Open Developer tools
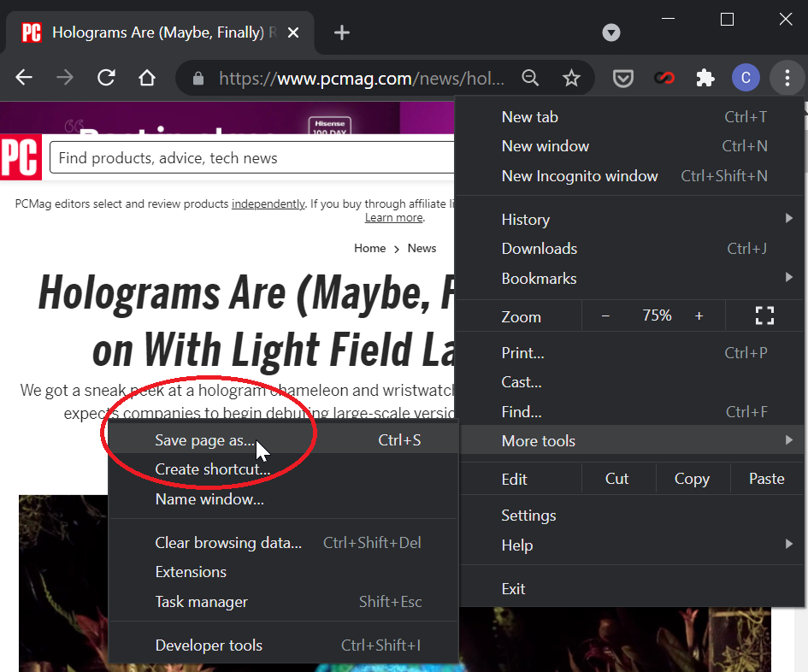The height and width of the screenshot is (672, 808). [284, 645]
